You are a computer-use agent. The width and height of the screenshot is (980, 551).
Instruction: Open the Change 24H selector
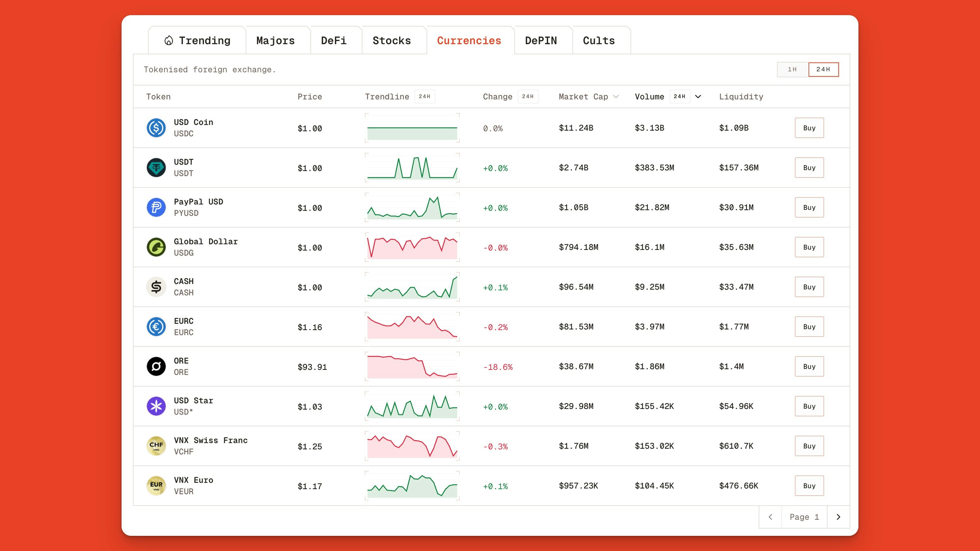[528, 97]
